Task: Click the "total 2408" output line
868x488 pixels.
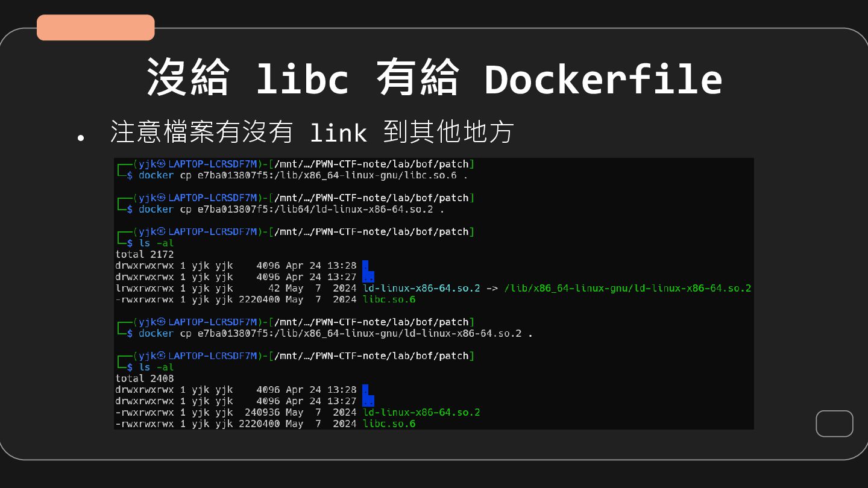Action: [145, 378]
